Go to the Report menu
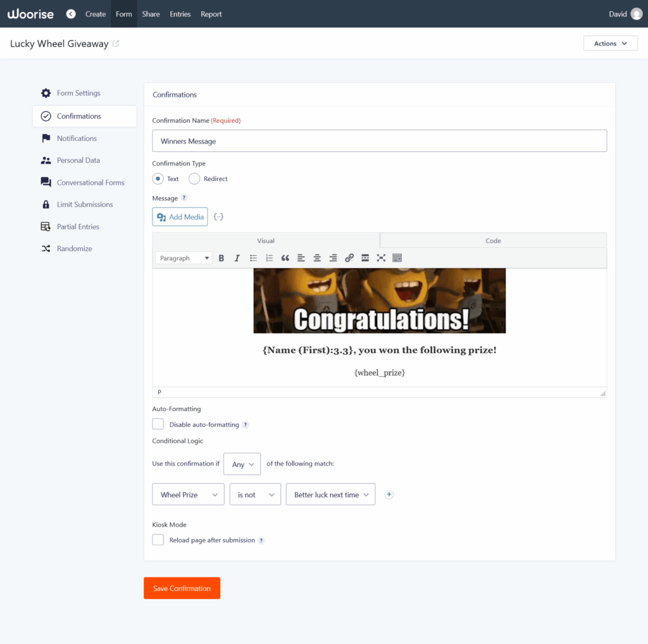This screenshot has height=644, width=648. [x=211, y=14]
